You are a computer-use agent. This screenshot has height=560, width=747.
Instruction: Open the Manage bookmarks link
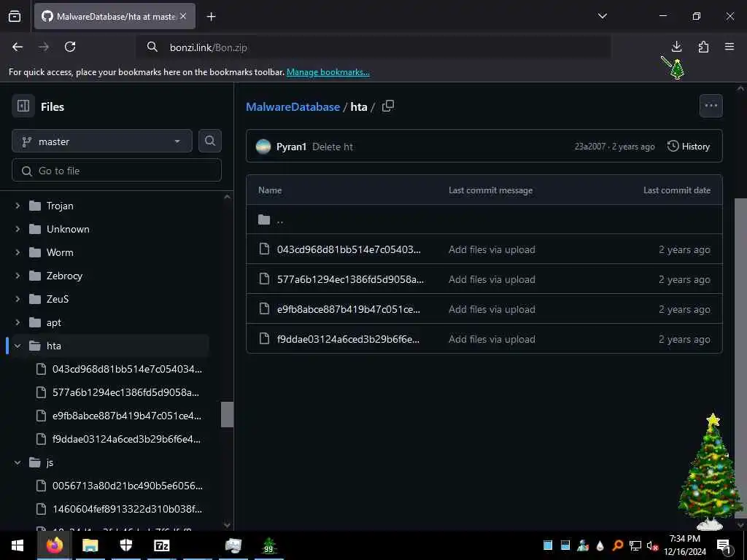point(328,72)
